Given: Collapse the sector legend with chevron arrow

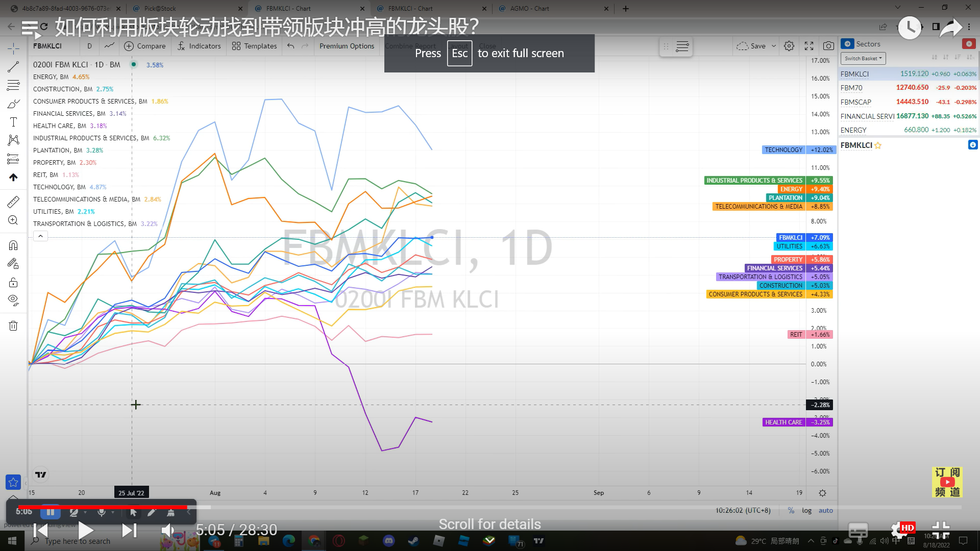Looking at the screenshot, I should coord(40,236).
